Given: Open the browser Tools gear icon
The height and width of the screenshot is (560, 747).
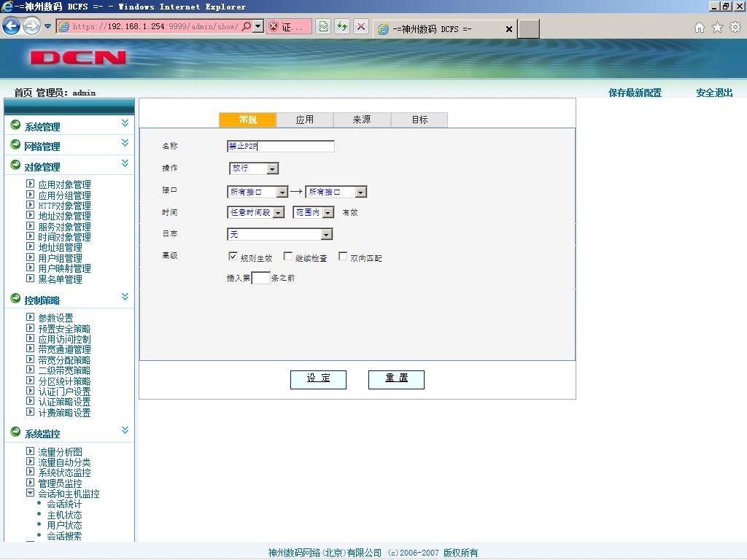Looking at the screenshot, I should (735, 28).
